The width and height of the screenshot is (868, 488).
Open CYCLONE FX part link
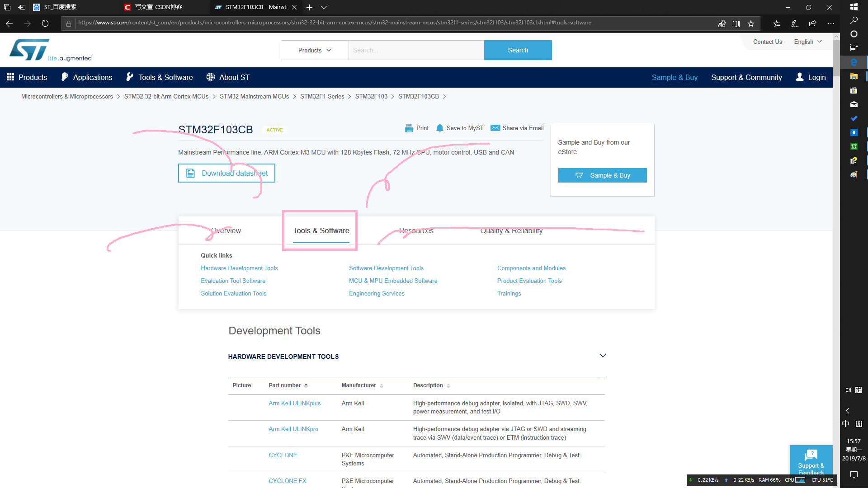coord(287,481)
